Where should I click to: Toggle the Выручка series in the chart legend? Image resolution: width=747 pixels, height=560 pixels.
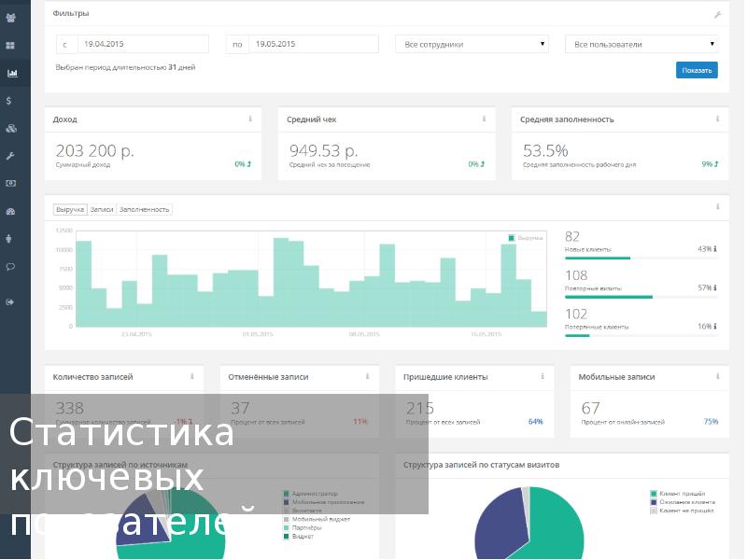[525, 238]
